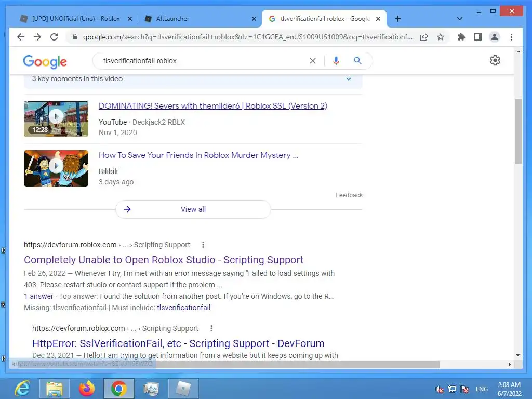Image resolution: width=532 pixels, height=399 pixels.
Task: Go forward to the next page
Action: coord(37,37)
